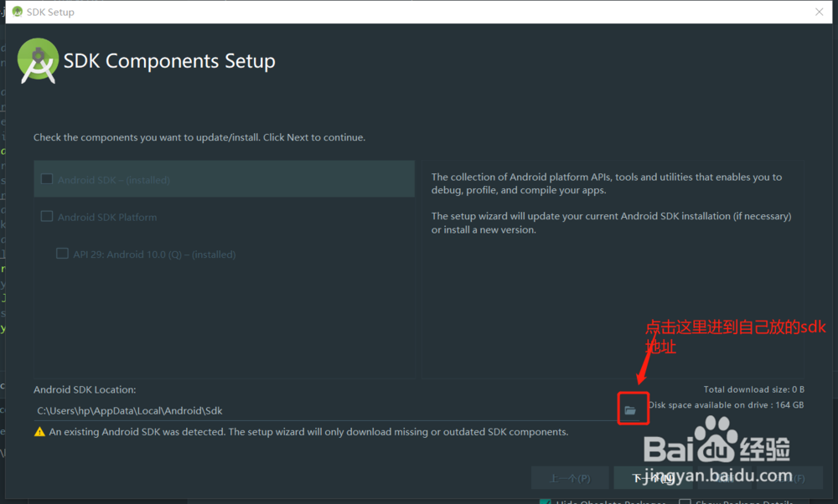
Task: Click the 'Check the components you want' instruction text
Action: [x=199, y=137]
